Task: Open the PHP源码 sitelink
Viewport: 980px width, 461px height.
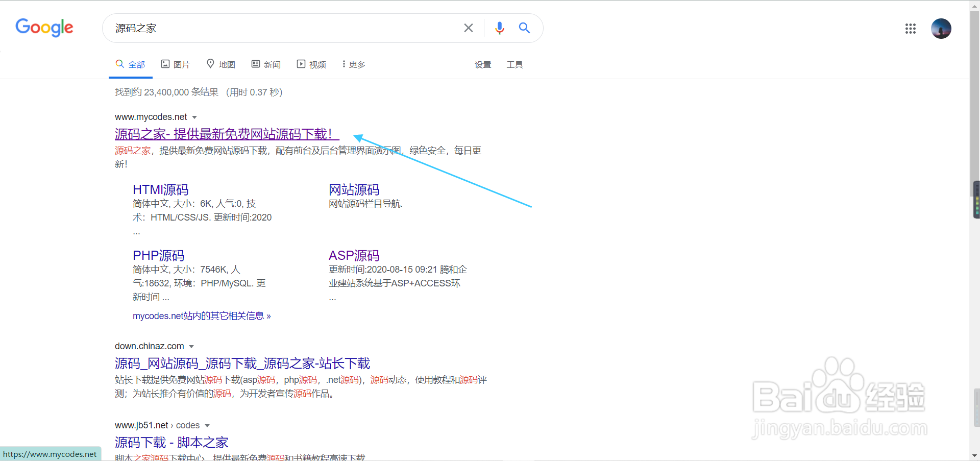Action: 159,256
